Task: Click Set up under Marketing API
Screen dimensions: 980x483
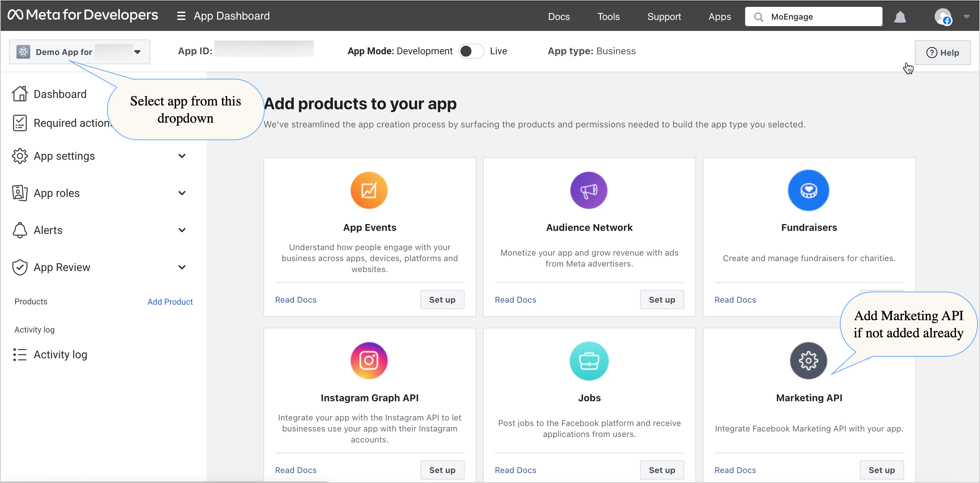Action: coord(881,470)
